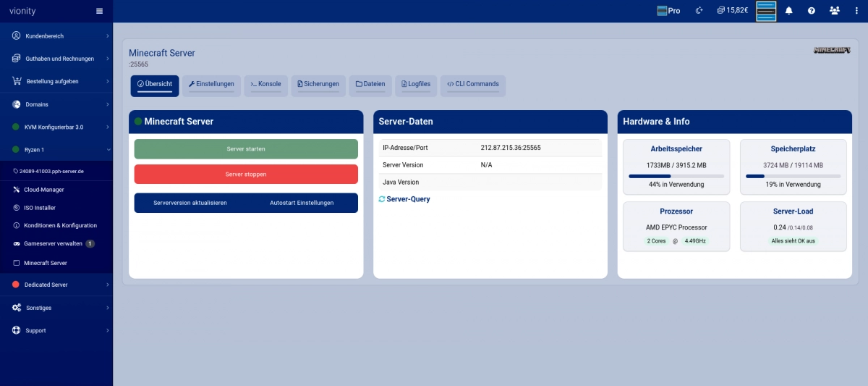
Task: Click the red Dedicated Server status dot
Action: (x=17, y=285)
